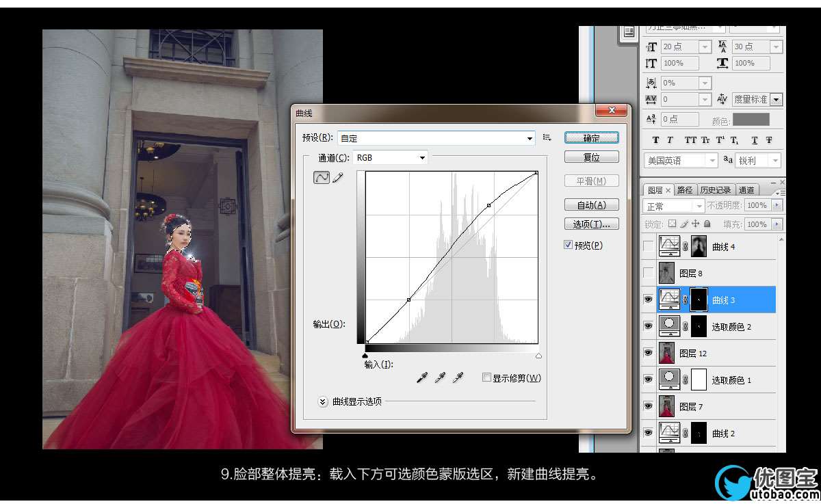Pick the white point eyedropper
Screen dimensions: 821x504
click(458, 377)
